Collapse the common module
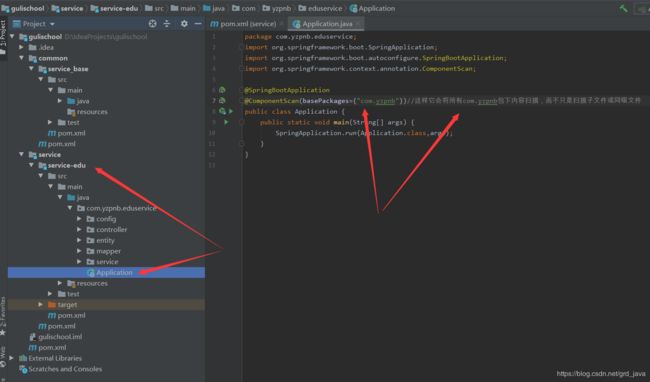The image size is (650, 382). pyautogui.click(x=22, y=58)
